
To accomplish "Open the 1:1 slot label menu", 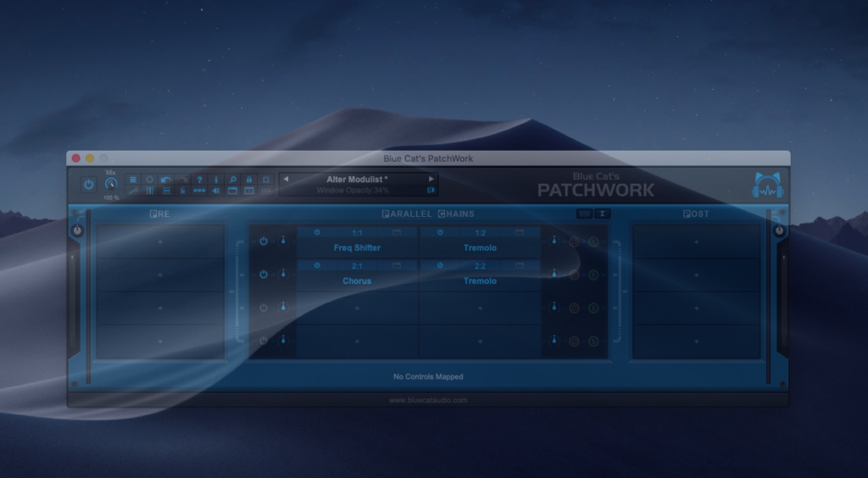I will pyautogui.click(x=357, y=233).
